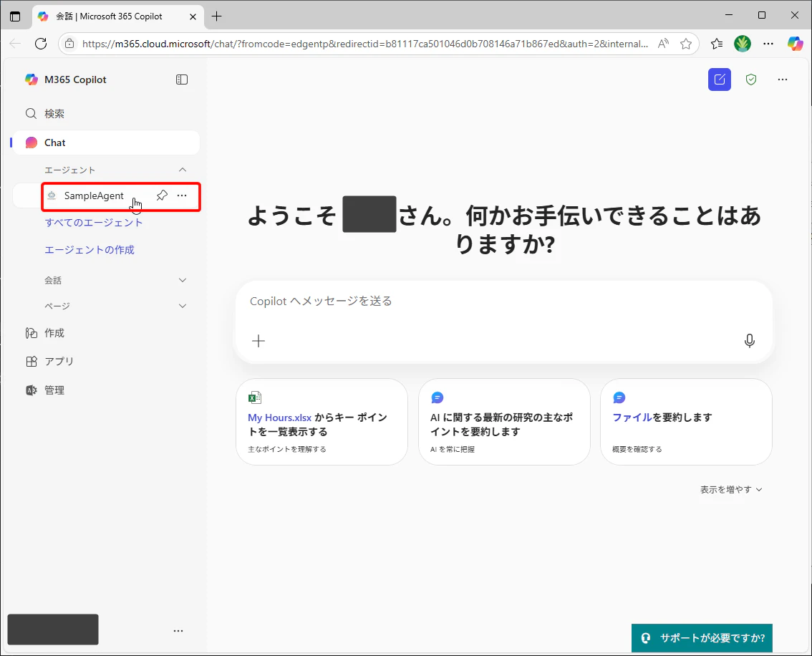
Task: Click the browser refresh icon
Action: [41, 44]
